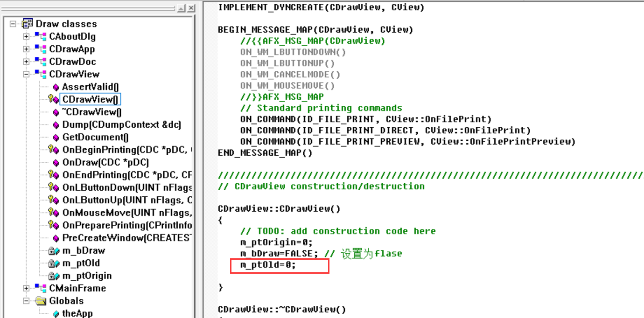Expand the CDrawApp class node
The image size is (644, 318).
[26, 49]
